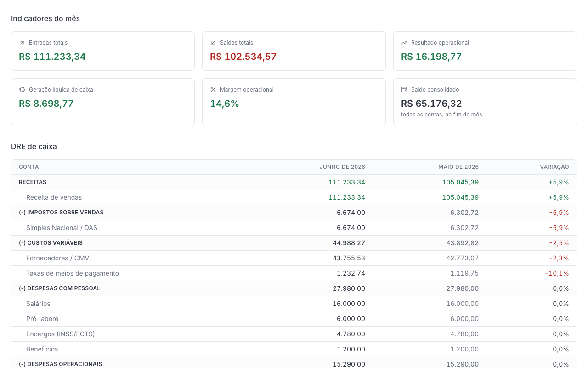This screenshot has width=588, height=368.
Task: Click the 6.674,00 June value for Simples Nacional
Action: (x=351, y=228)
